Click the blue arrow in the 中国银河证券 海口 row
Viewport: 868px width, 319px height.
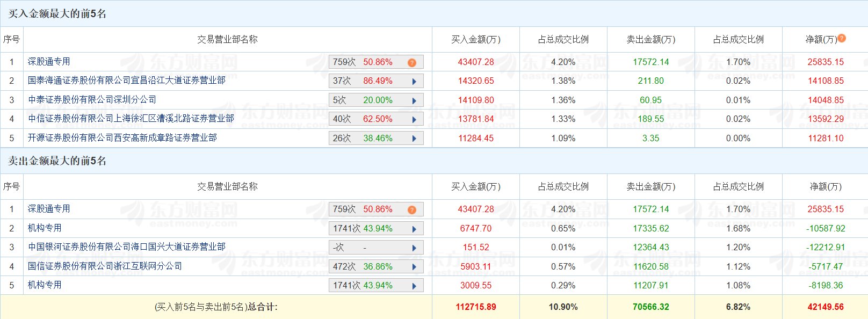[x=414, y=248]
